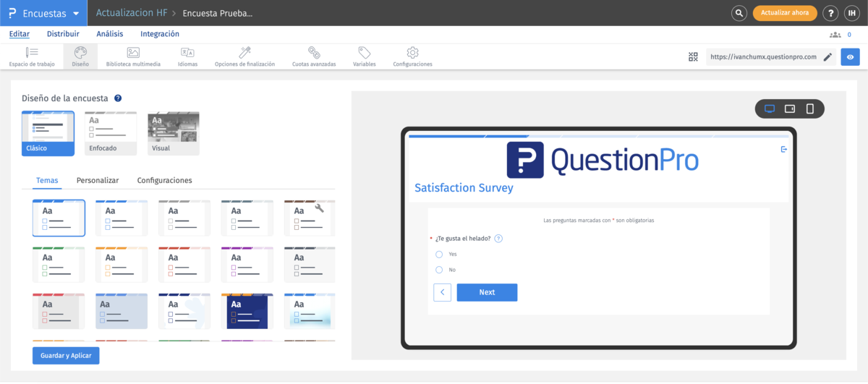Choose the Visual survey layout

pyautogui.click(x=174, y=134)
